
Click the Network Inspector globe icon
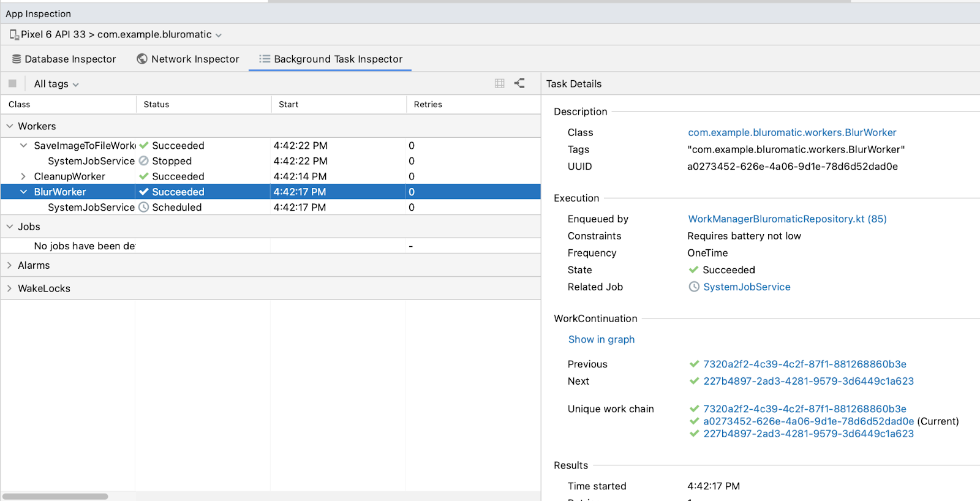(x=142, y=59)
